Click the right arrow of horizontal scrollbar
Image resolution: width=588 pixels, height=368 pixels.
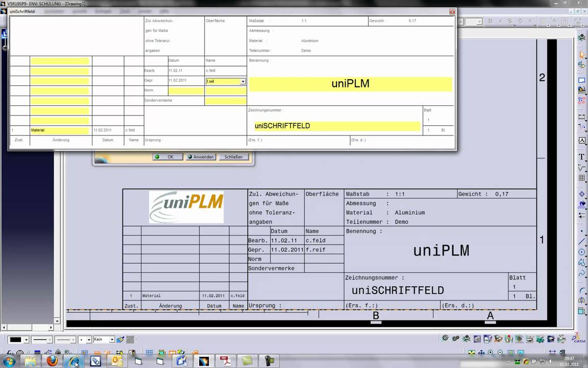coord(52,328)
